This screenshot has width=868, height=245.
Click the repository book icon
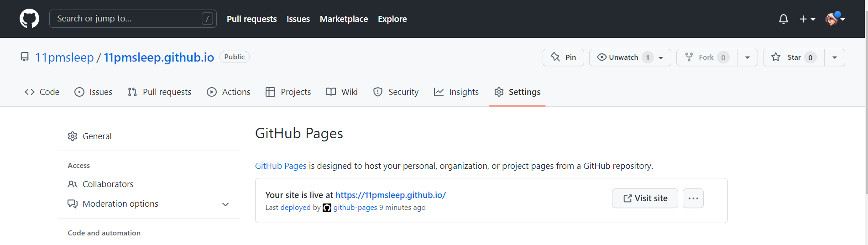pyautogui.click(x=25, y=57)
